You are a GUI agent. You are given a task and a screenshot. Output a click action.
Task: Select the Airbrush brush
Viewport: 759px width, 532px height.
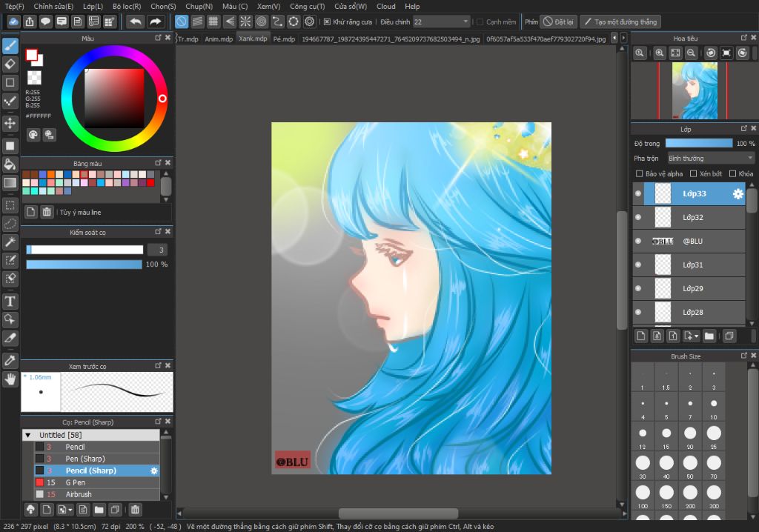coord(97,494)
